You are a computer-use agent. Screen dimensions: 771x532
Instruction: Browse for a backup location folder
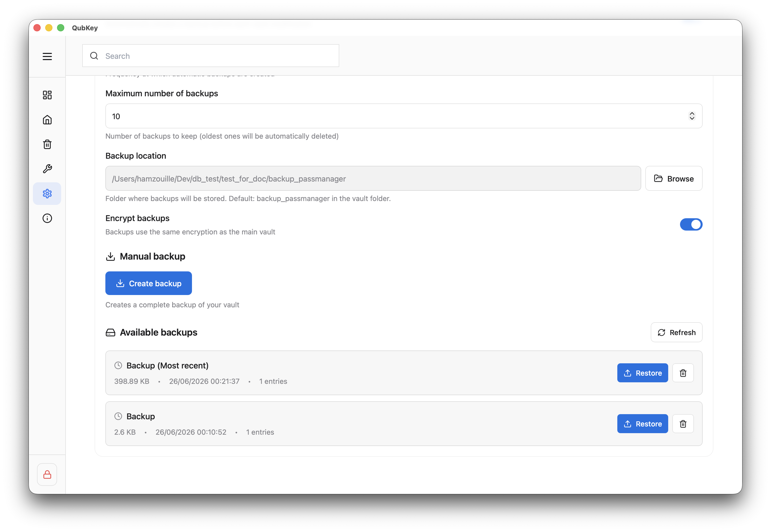(x=674, y=179)
